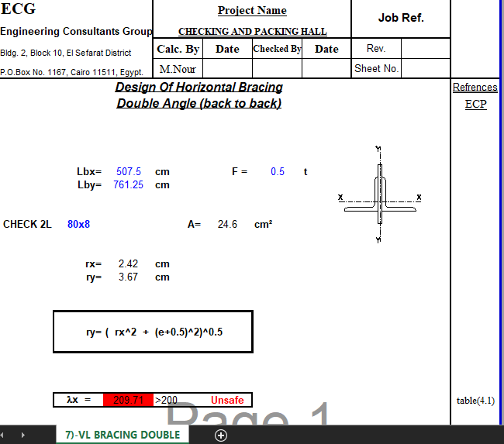Click the ECP reference cell
Image resolution: width=504 pixels, height=444 pixels.
[476, 104]
